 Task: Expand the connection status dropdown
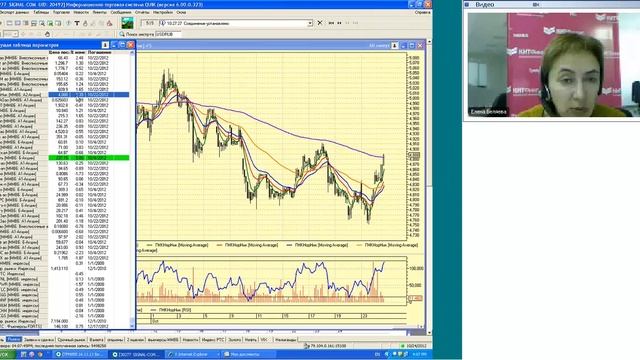(x=310, y=23)
